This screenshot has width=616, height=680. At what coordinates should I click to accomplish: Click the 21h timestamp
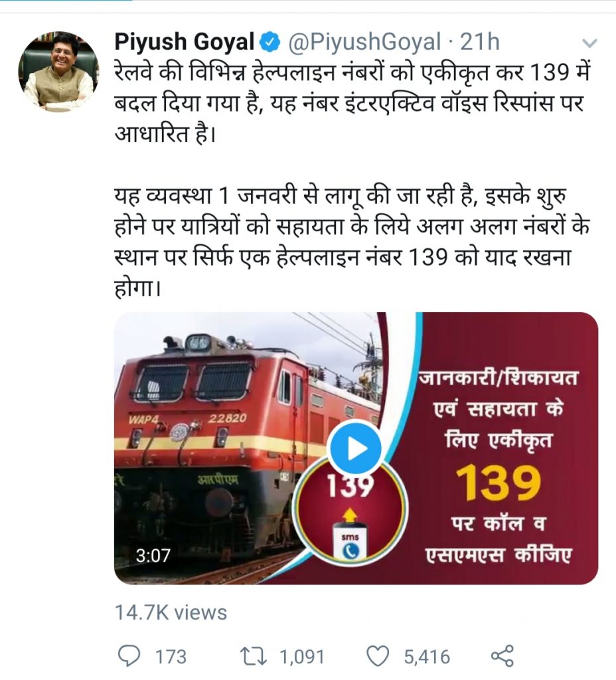(479, 42)
